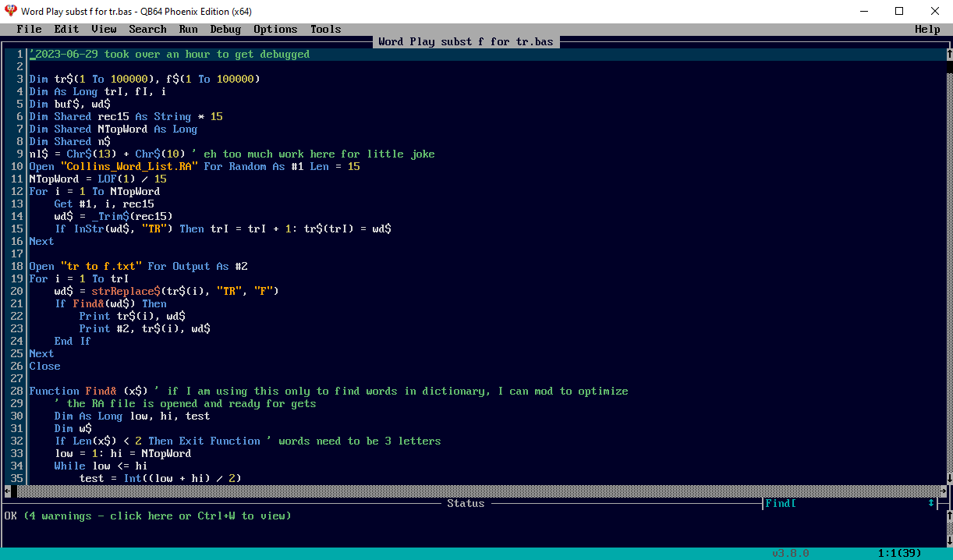Click line number 18 in the gutter
The width and height of the screenshot is (953, 560).
coord(16,267)
